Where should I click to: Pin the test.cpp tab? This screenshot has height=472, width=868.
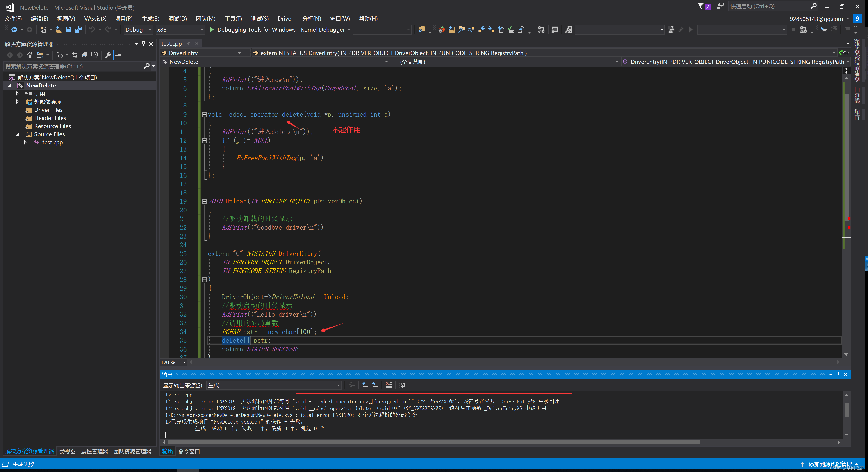(189, 44)
